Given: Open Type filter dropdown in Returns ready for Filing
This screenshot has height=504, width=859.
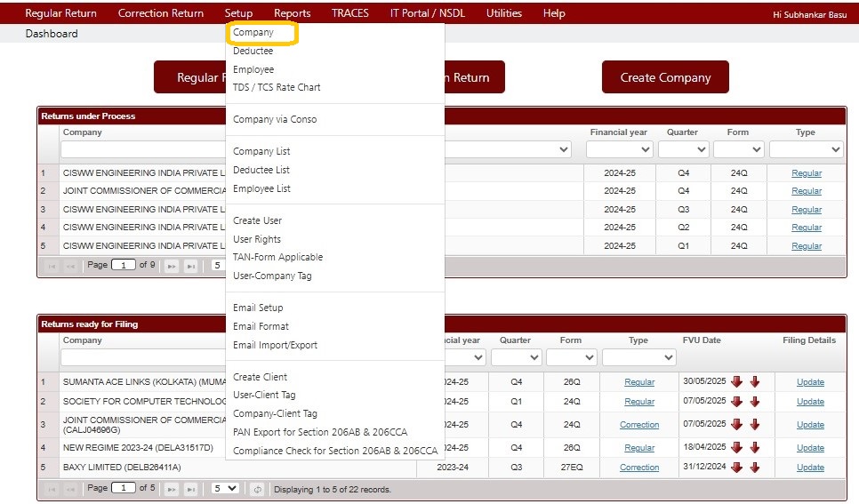Looking at the screenshot, I should [638, 357].
